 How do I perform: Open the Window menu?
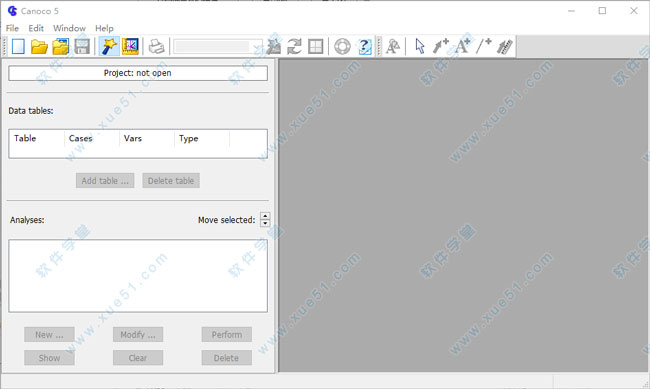tap(69, 28)
